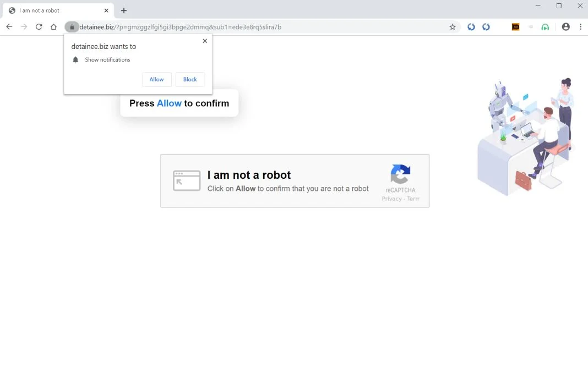Image resolution: width=588 pixels, height=373 pixels.
Task: Click the first blue sync extension icon
Action: pyautogui.click(x=471, y=27)
